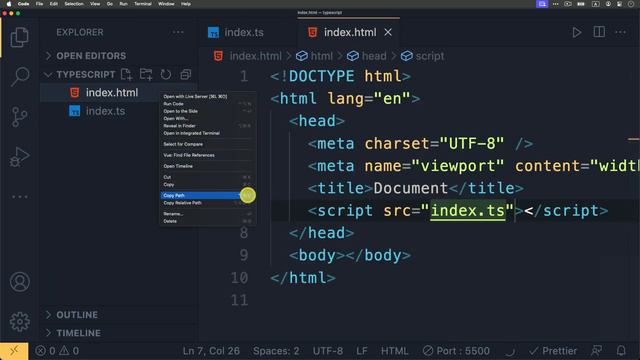
Task: Select Reveal in Finder menu entry
Action: 207,126
